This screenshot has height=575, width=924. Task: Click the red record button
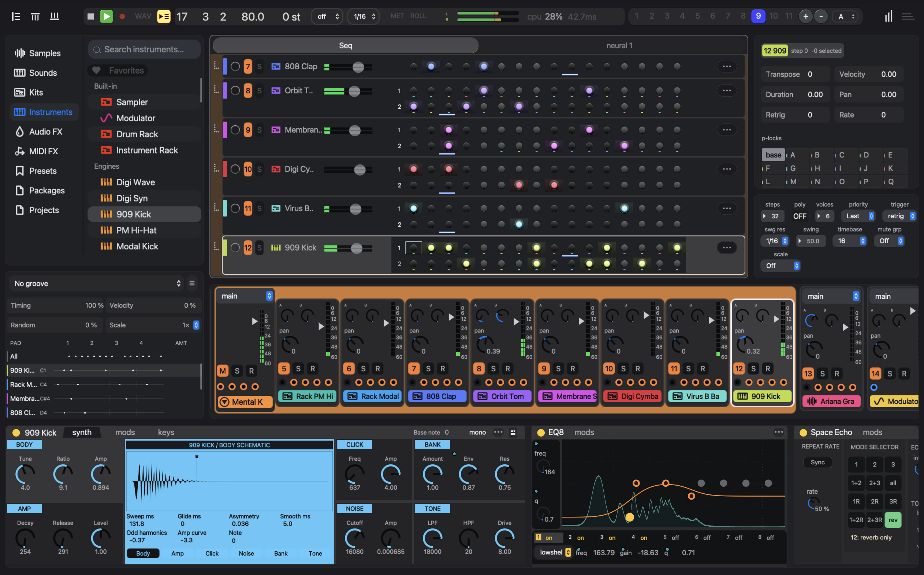pos(122,16)
